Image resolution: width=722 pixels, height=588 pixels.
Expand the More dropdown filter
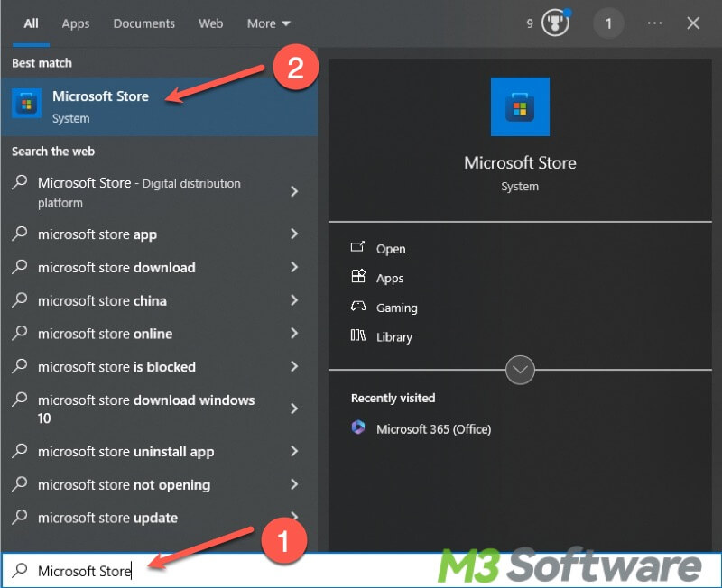point(268,23)
